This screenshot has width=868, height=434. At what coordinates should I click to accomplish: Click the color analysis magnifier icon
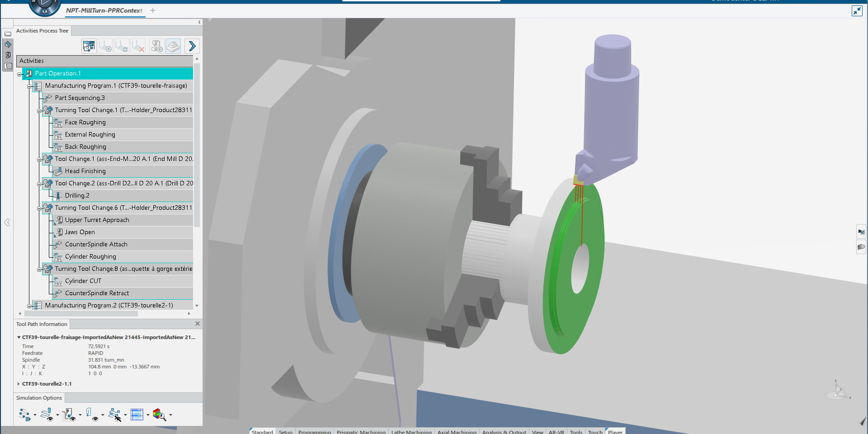pyautogui.click(x=159, y=415)
